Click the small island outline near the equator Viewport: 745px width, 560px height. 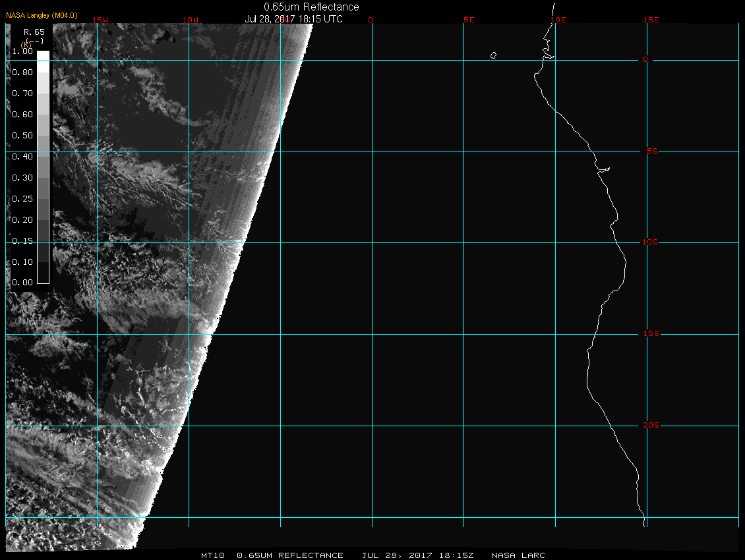(494, 55)
